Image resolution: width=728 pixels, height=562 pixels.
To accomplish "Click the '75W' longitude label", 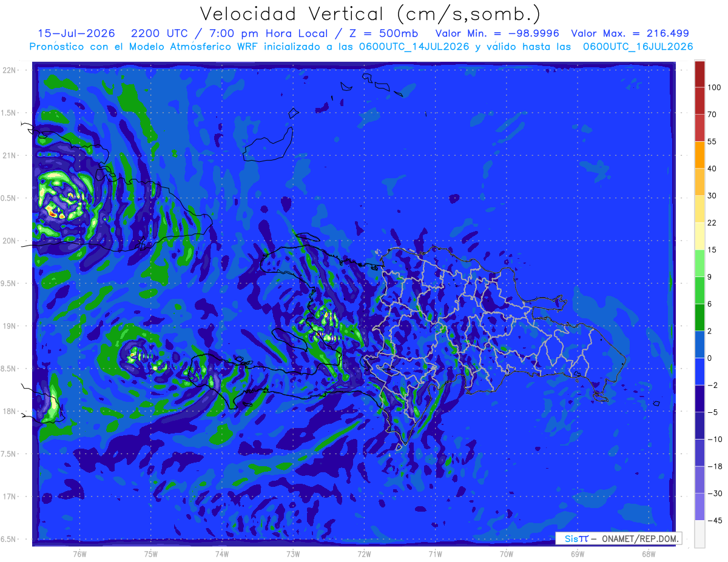I will point(150,554).
